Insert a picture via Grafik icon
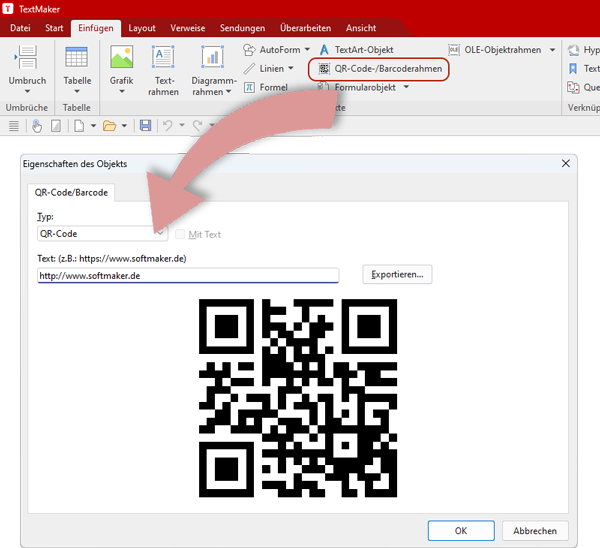Screen dimensions: 600x548 [x=122, y=57]
